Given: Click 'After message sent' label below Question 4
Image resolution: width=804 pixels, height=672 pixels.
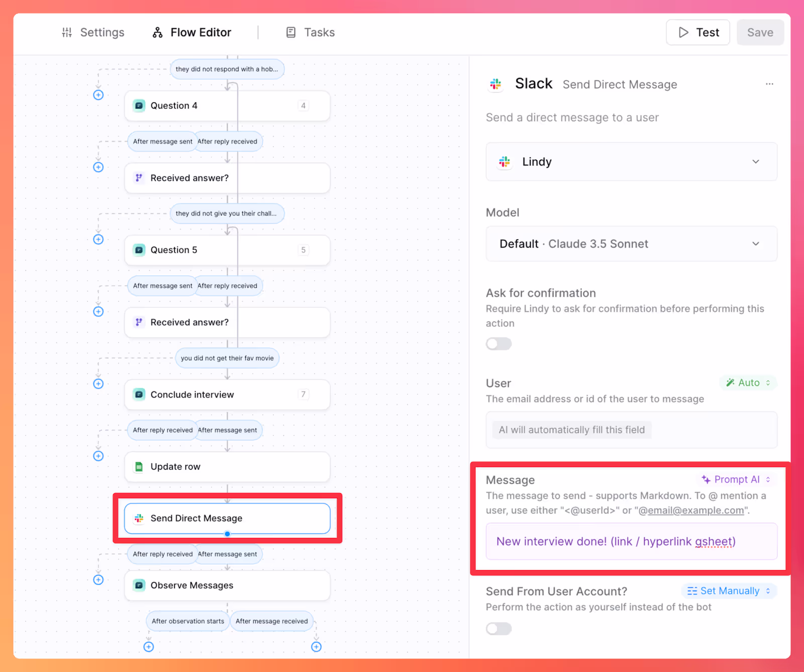Looking at the screenshot, I should (163, 142).
